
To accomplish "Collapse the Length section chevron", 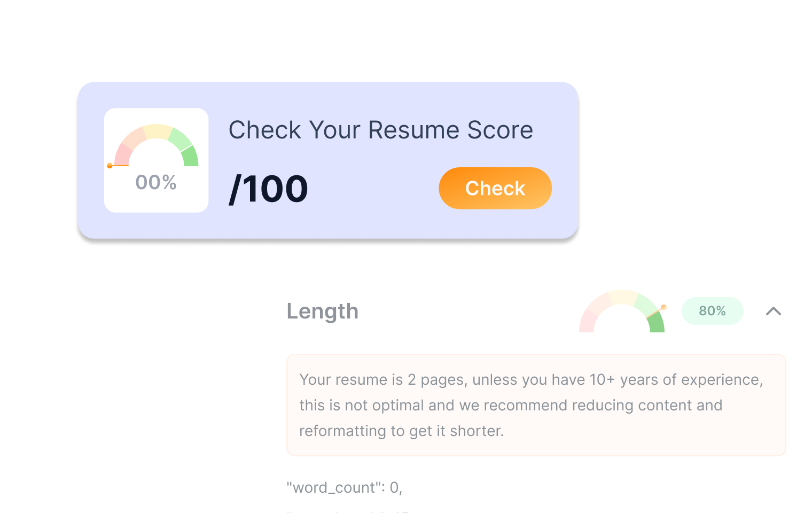I will tap(773, 311).
